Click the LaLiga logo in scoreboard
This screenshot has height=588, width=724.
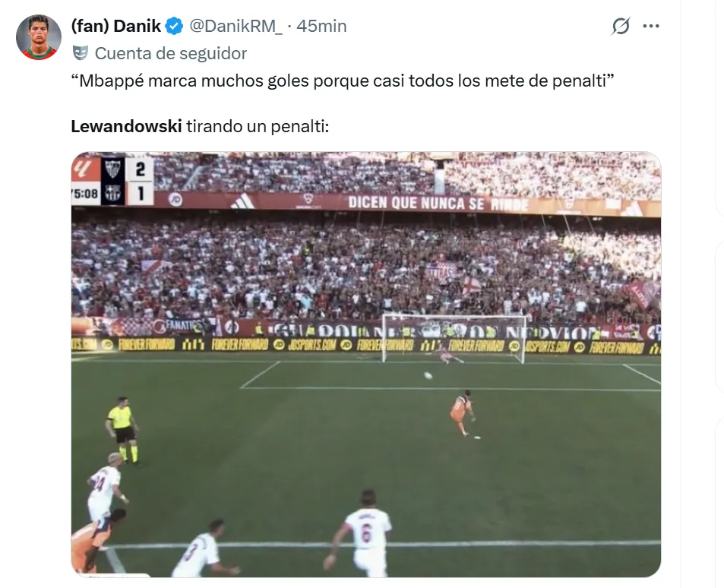click(x=86, y=169)
